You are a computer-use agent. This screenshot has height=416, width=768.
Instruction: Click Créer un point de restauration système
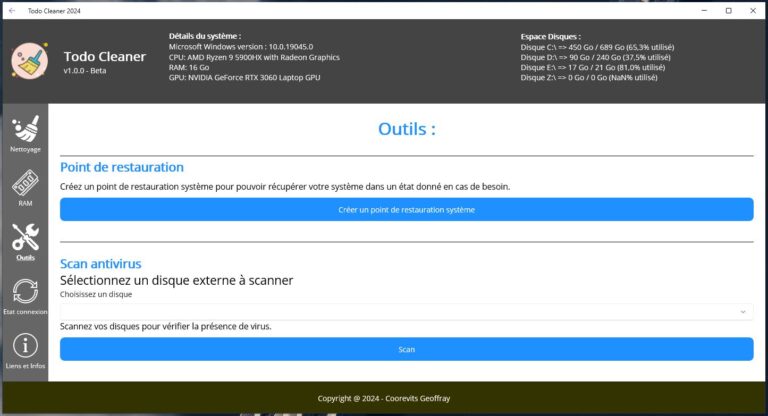(x=407, y=209)
